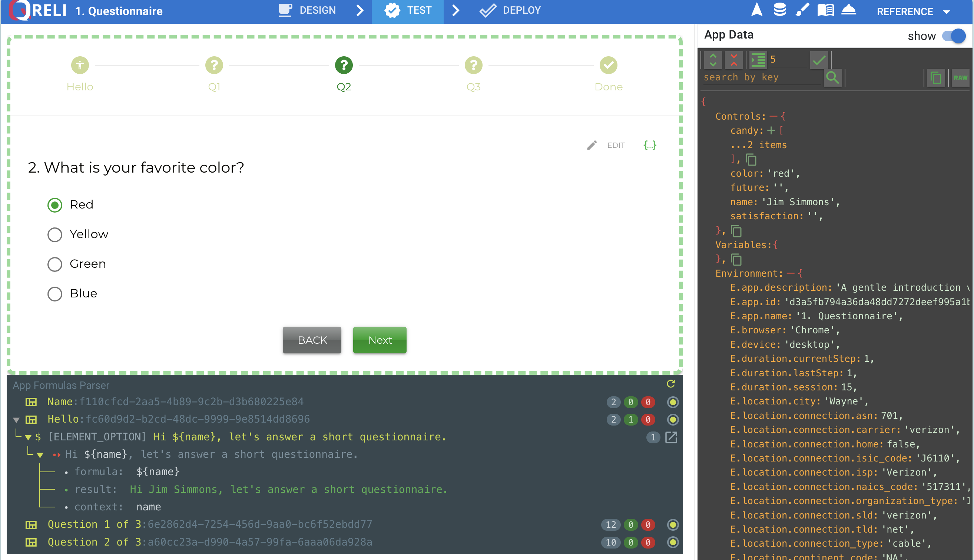Expand all App Data nodes
Image resolution: width=974 pixels, height=560 pixels.
pos(713,60)
